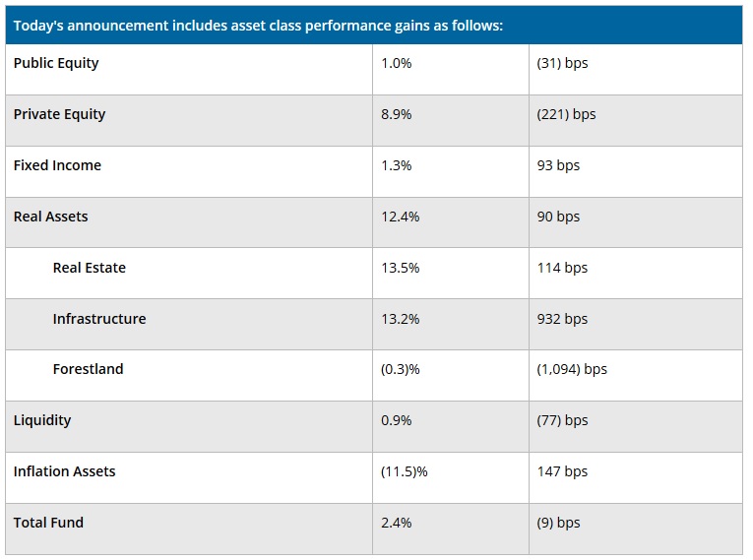Click the indented Infrastructure label
This screenshot has width=753, height=560.
(99, 319)
